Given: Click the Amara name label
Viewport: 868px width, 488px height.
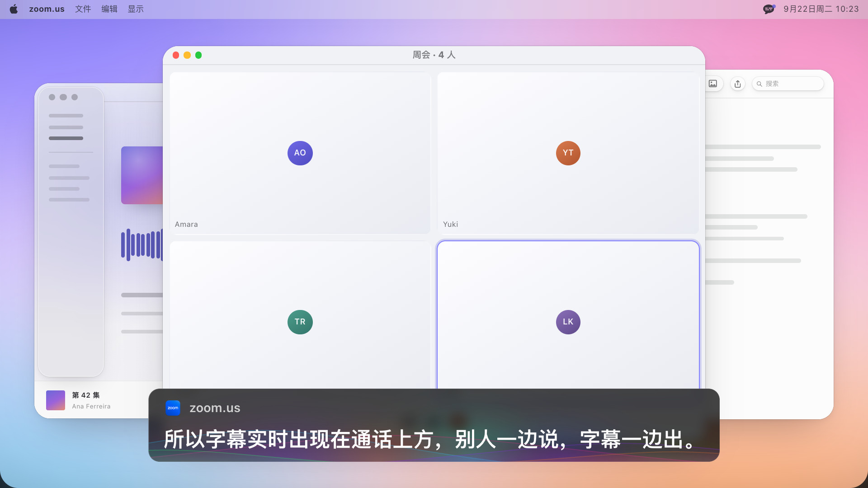Looking at the screenshot, I should click(x=186, y=224).
